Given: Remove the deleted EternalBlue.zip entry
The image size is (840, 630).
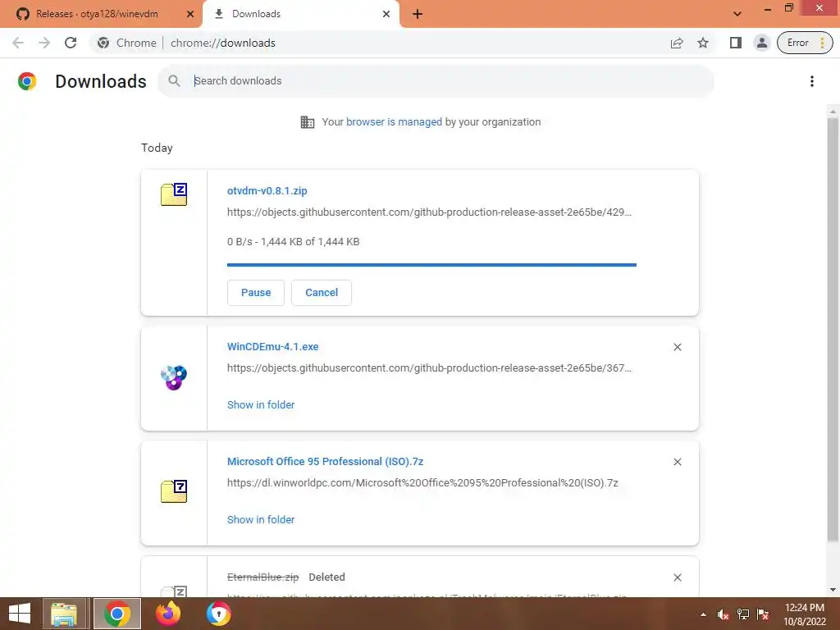Looking at the screenshot, I should pos(677,577).
